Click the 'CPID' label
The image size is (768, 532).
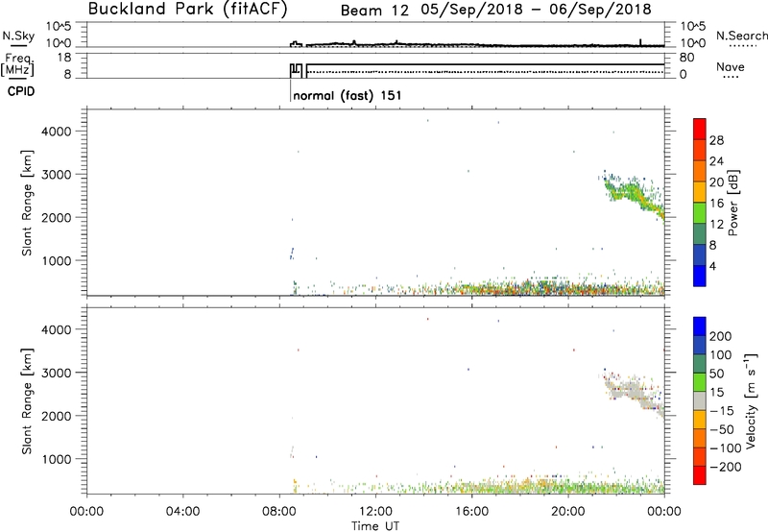[21, 91]
